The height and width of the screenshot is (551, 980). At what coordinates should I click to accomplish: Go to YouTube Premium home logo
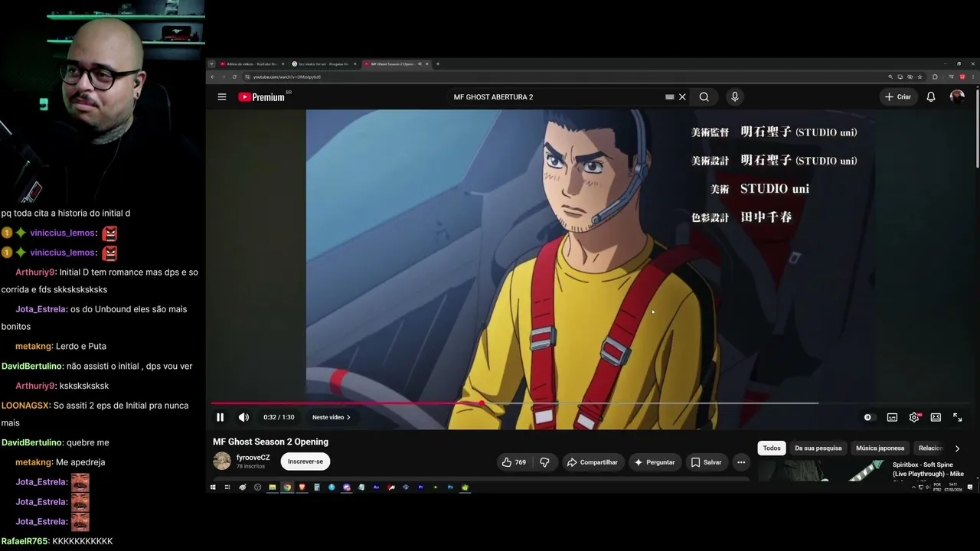tap(261, 97)
